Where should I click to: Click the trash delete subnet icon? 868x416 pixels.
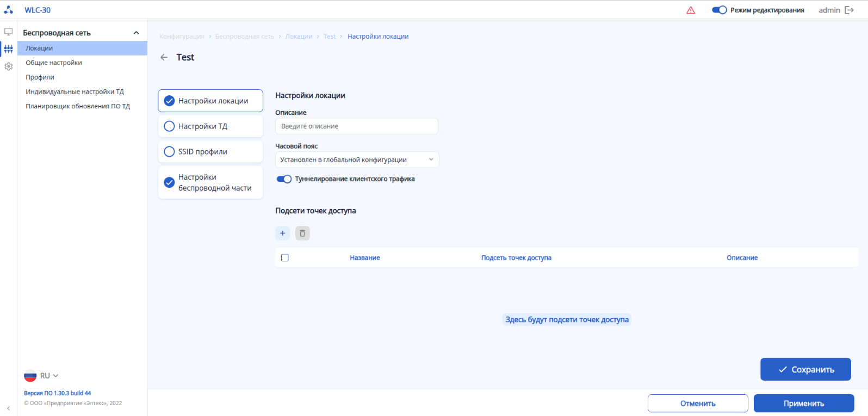point(302,233)
